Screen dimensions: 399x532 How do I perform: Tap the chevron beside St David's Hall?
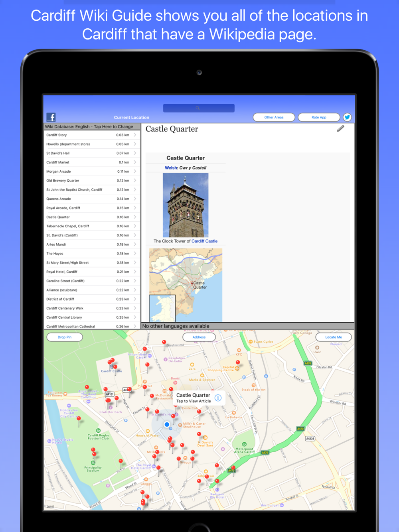pyautogui.click(x=135, y=153)
